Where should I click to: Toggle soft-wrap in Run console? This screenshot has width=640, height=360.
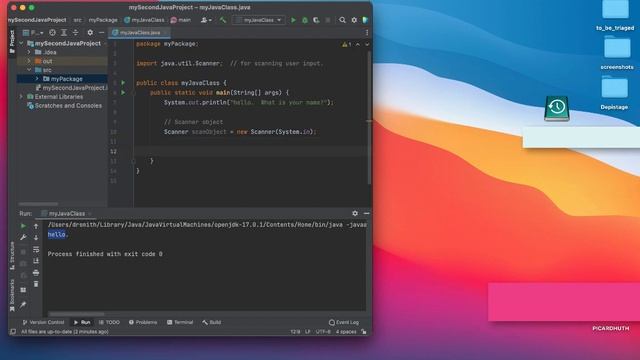coord(36,249)
